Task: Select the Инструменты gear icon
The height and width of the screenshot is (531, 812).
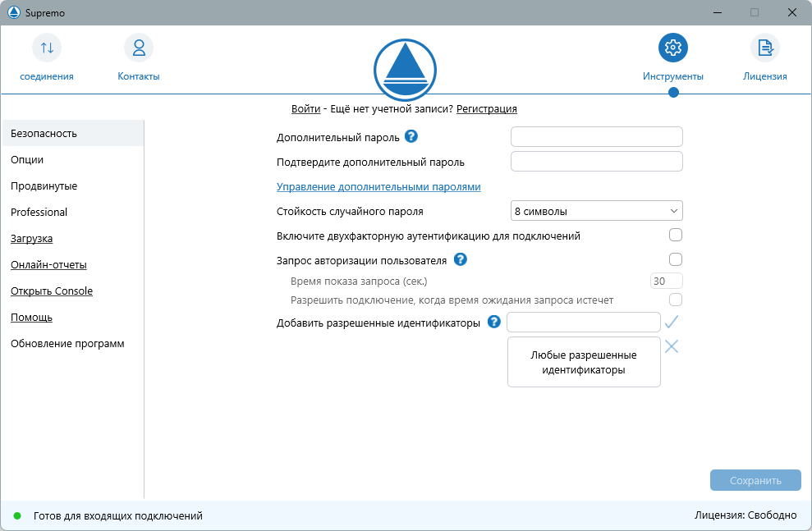Action: click(x=672, y=48)
